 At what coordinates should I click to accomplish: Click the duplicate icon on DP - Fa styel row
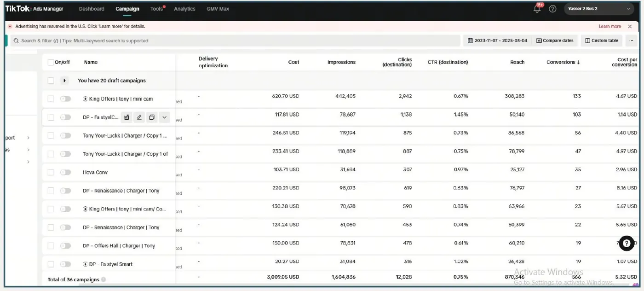tap(151, 117)
